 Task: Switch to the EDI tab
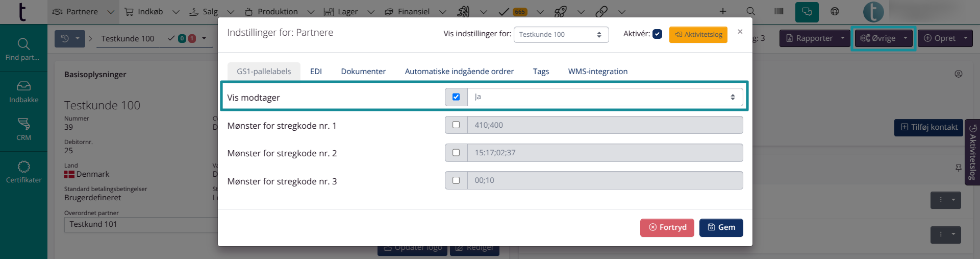(316, 72)
